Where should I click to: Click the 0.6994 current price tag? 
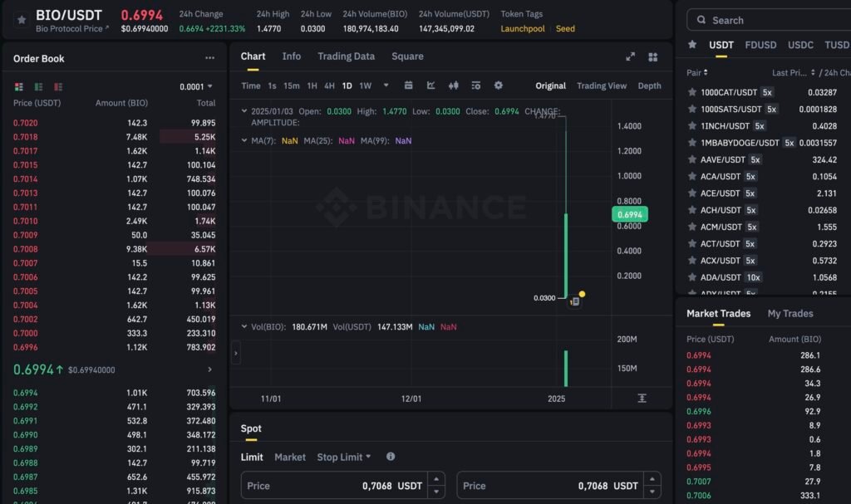tap(630, 214)
